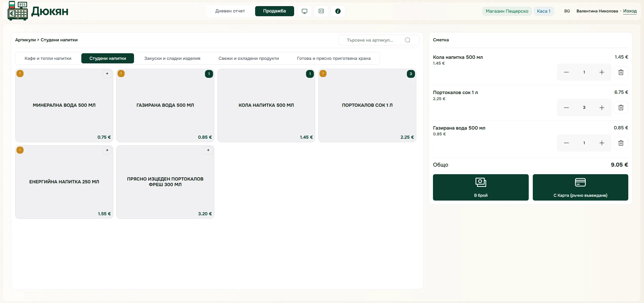Click warning badge on Газирана вода card
This screenshot has width=644, height=303.
[121, 74]
